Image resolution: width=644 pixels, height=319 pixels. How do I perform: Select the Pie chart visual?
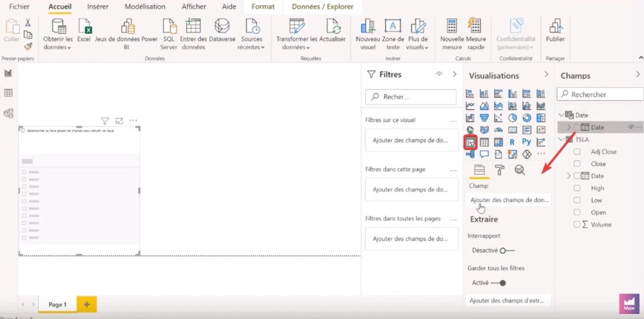[x=512, y=118]
